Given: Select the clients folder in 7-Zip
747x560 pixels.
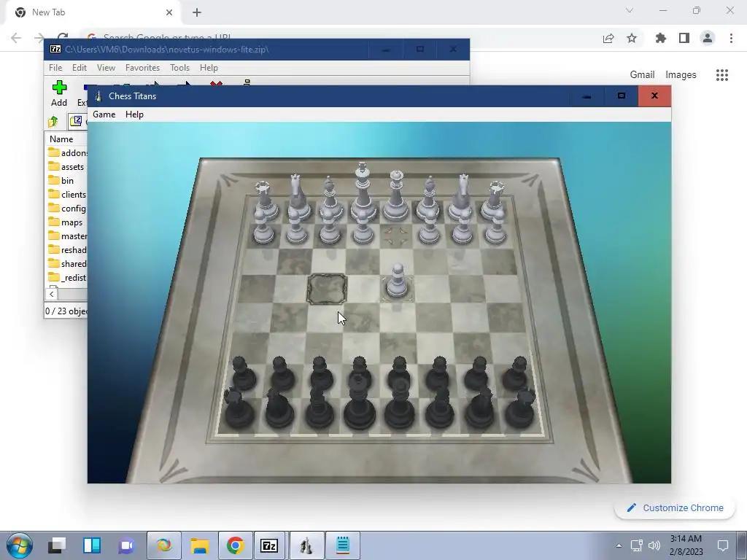Looking at the screenshot, I should tap(67, 194).
